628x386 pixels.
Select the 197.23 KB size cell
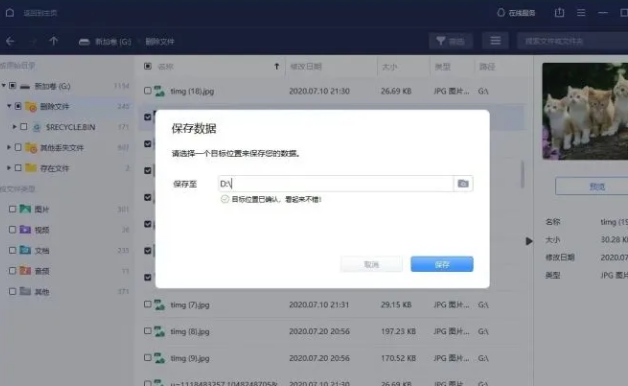(x=398, y=332)
